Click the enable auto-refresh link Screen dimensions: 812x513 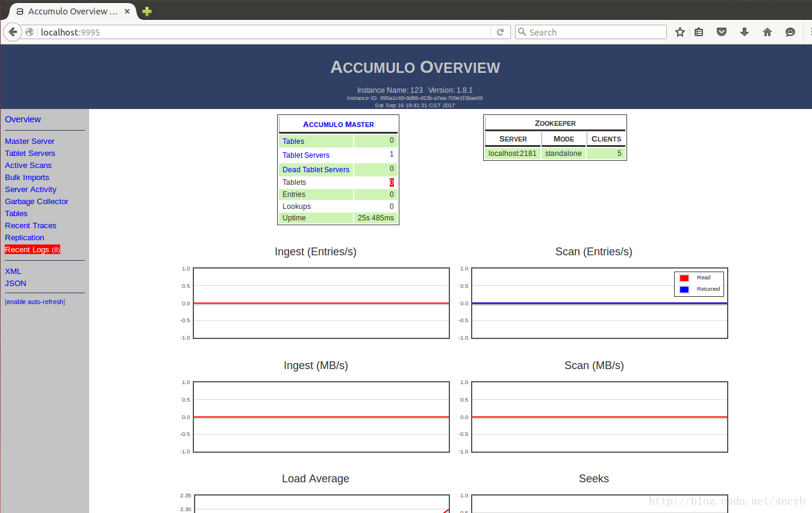coord(35,302)
